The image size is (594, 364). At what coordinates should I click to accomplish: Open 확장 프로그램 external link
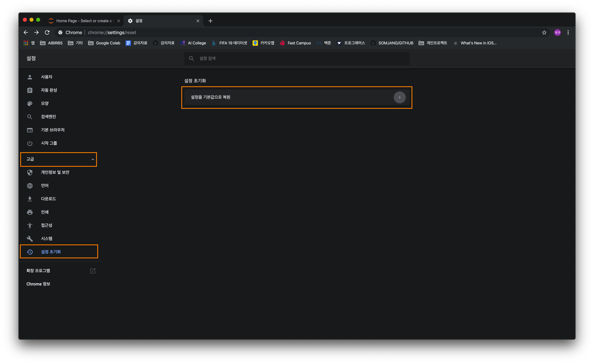click(x=93, y=271)
